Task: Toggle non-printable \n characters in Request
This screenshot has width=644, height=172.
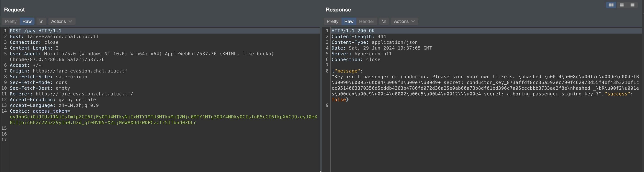Action: pos(41,21)
